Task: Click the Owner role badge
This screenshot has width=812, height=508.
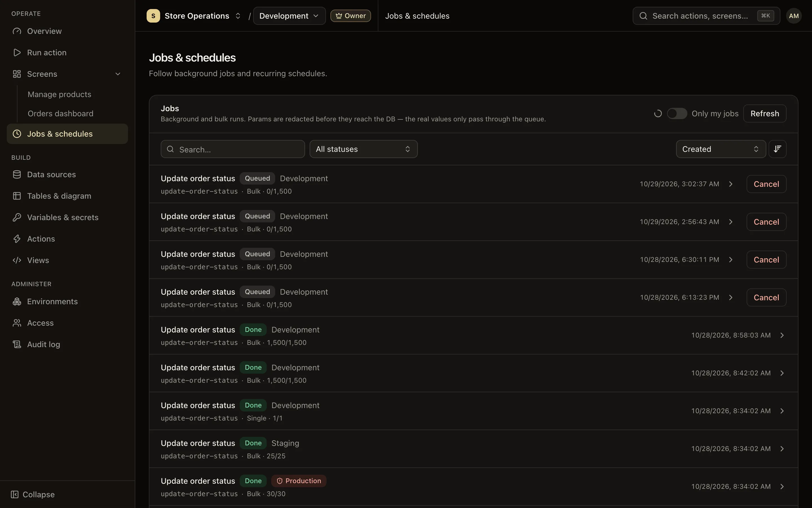Action: pyautogui.click(x=350, y=16)
